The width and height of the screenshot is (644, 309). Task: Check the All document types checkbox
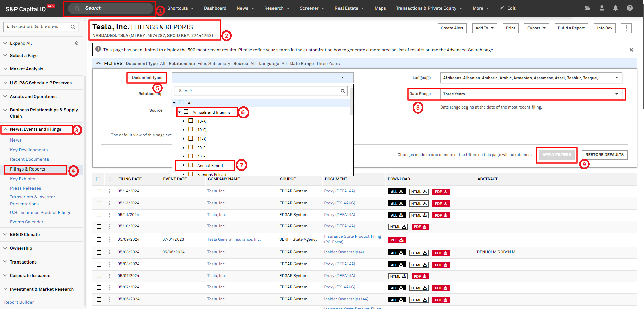(181, 102)
